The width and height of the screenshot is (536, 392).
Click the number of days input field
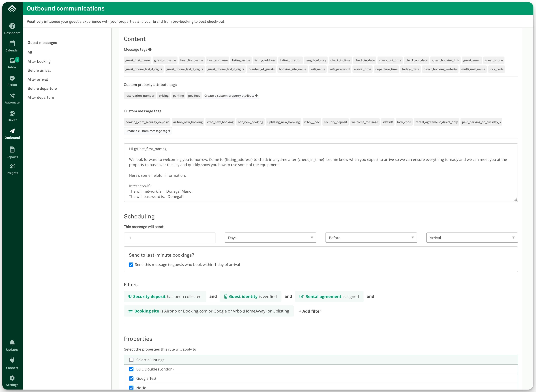click(169, 238)
